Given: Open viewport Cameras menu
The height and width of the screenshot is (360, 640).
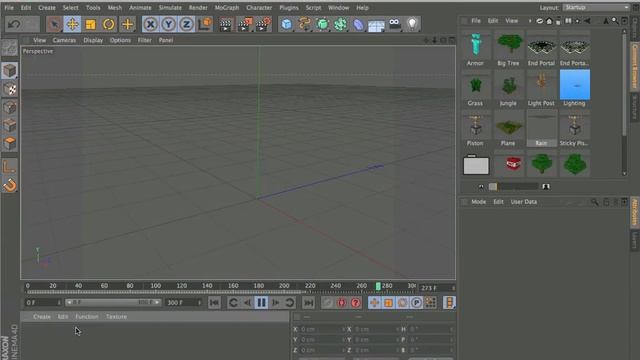Looking at the screenshot, I should [64, 40].
